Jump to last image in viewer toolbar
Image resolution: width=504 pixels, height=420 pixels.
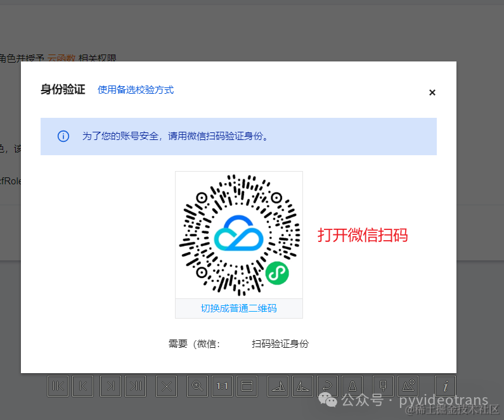(136, 386)
